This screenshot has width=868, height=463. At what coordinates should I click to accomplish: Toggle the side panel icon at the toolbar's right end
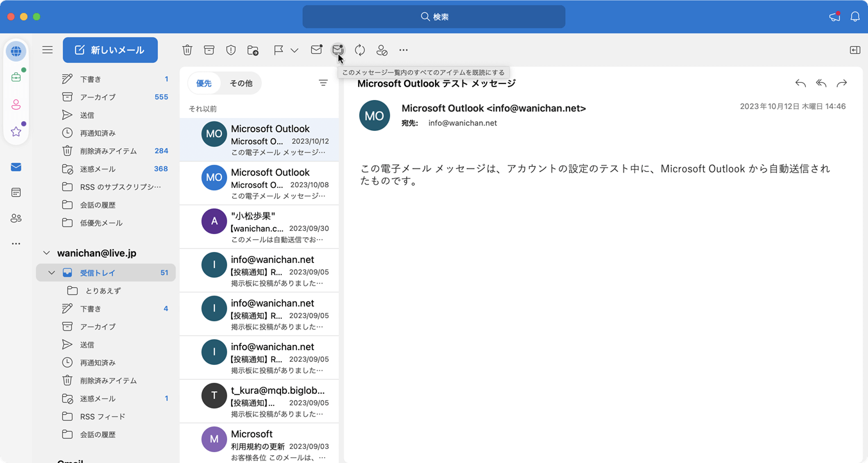[x=855, y=50]
